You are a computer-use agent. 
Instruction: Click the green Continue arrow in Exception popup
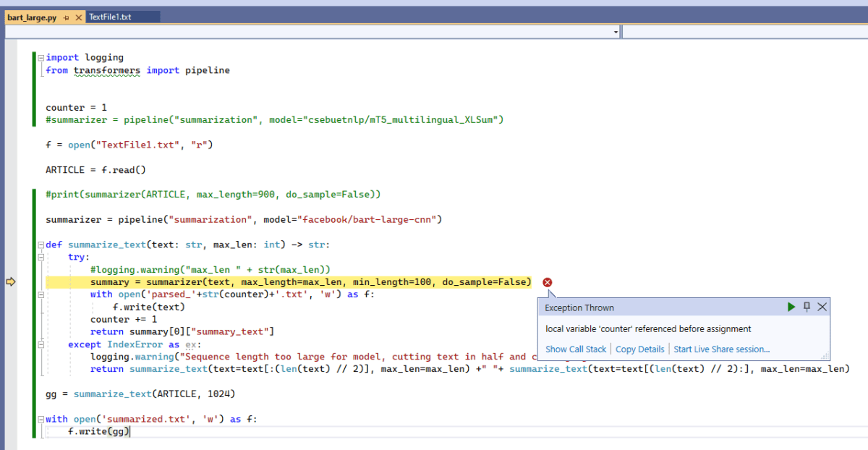[x=791, y=307]
